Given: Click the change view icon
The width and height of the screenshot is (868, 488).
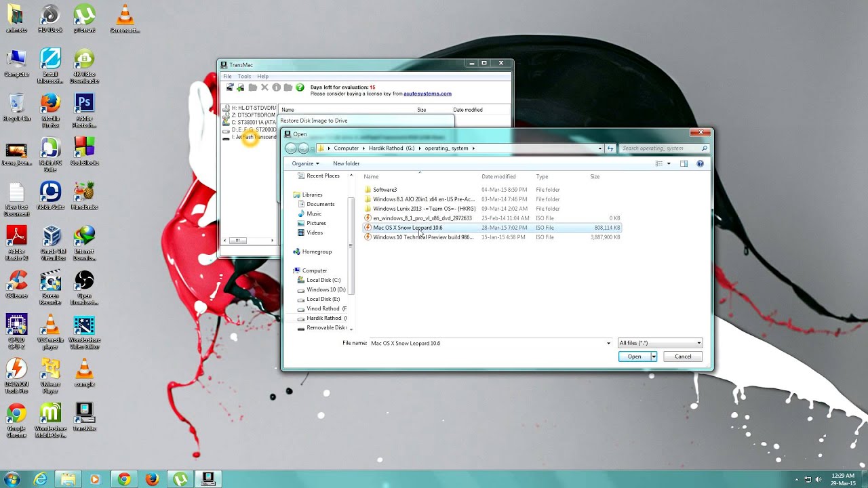Looking at the screenshot, I should 659,163.
